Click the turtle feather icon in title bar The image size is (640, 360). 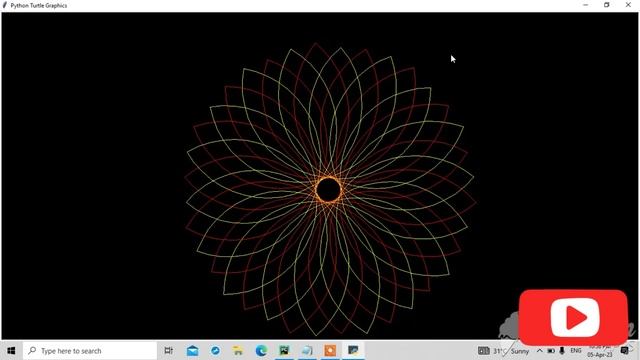pos(5,5)
